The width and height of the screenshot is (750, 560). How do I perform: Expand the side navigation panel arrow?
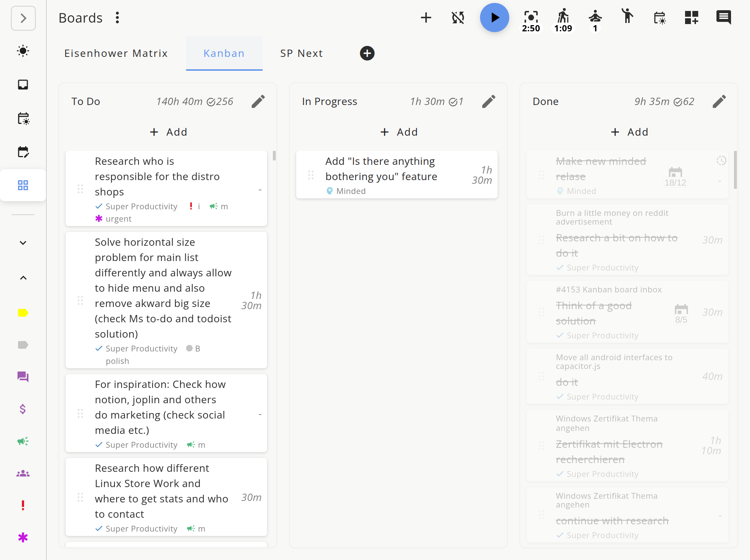(23, 18)
